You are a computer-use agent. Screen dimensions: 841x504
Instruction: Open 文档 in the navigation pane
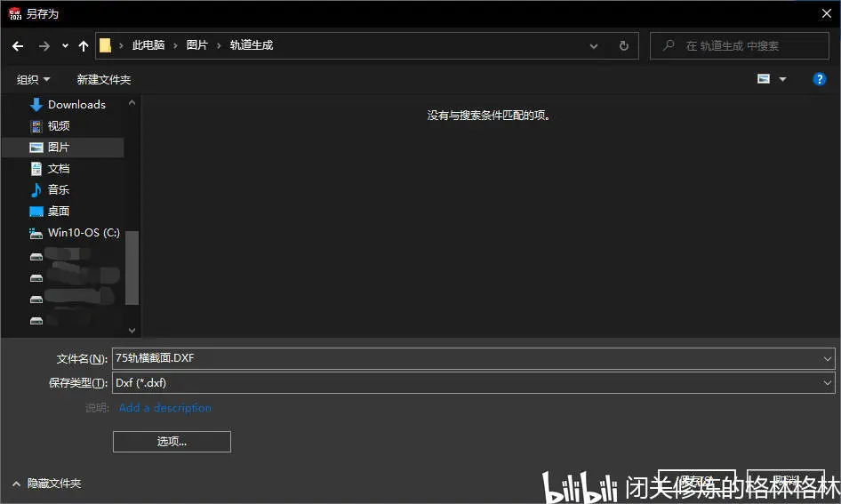59,169
